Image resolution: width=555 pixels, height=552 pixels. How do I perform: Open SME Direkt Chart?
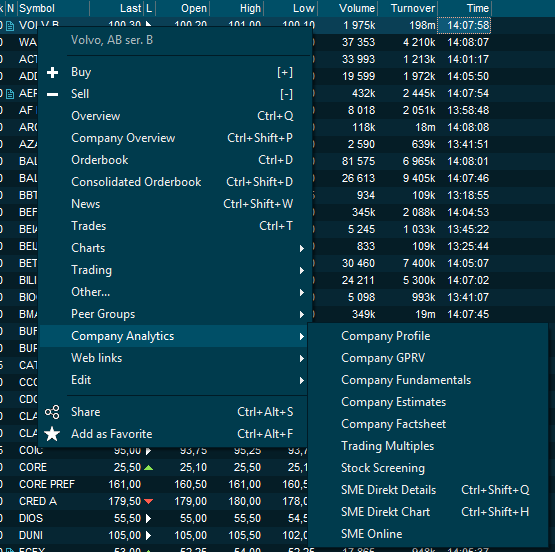coord(428,512)
